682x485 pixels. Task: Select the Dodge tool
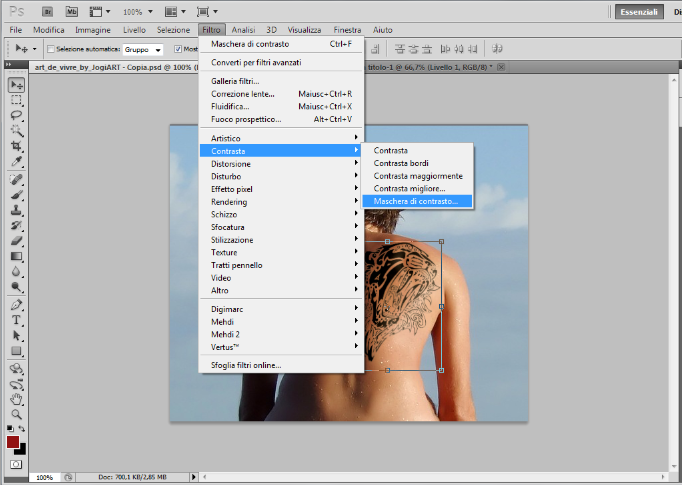[16, 287]
